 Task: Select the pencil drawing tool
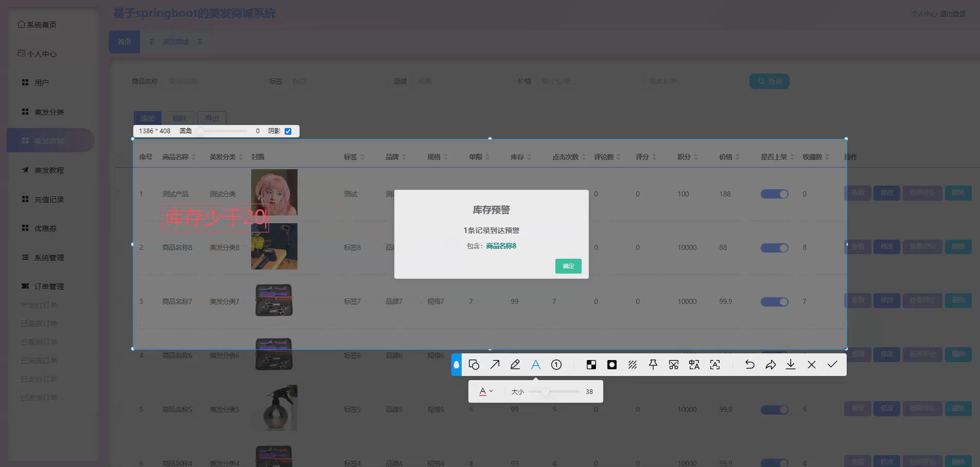[515, 365]
